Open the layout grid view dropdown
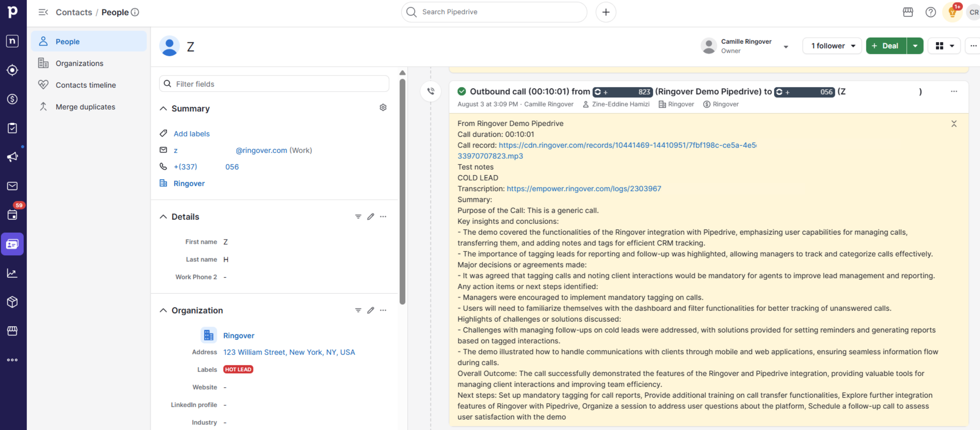 [x=944, y=46]
